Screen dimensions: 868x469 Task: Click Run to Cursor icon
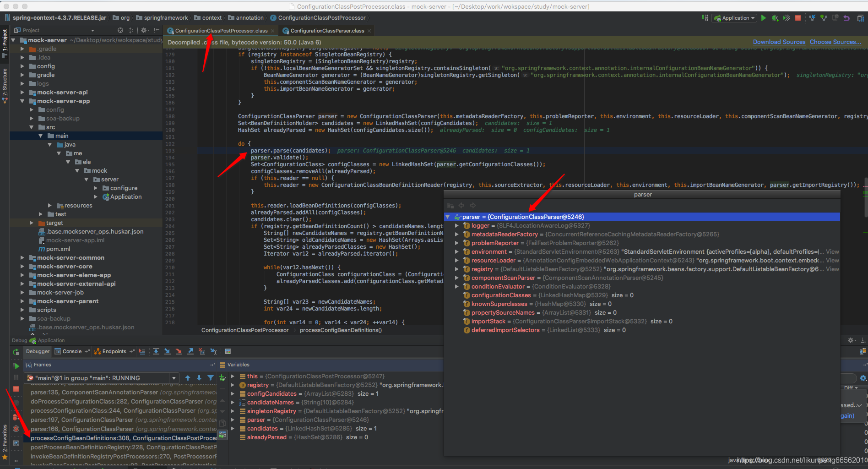[x=213, y=351]
